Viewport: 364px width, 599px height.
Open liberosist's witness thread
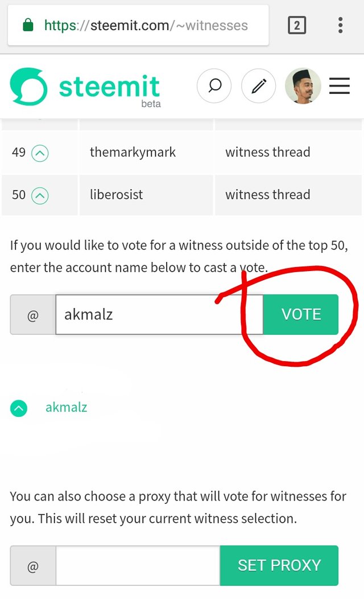pos(267,194)
